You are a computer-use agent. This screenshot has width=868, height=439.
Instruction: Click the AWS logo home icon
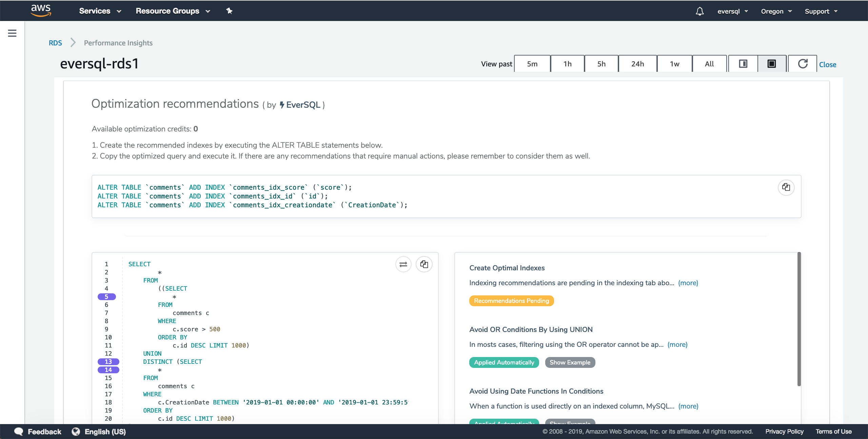41,11
